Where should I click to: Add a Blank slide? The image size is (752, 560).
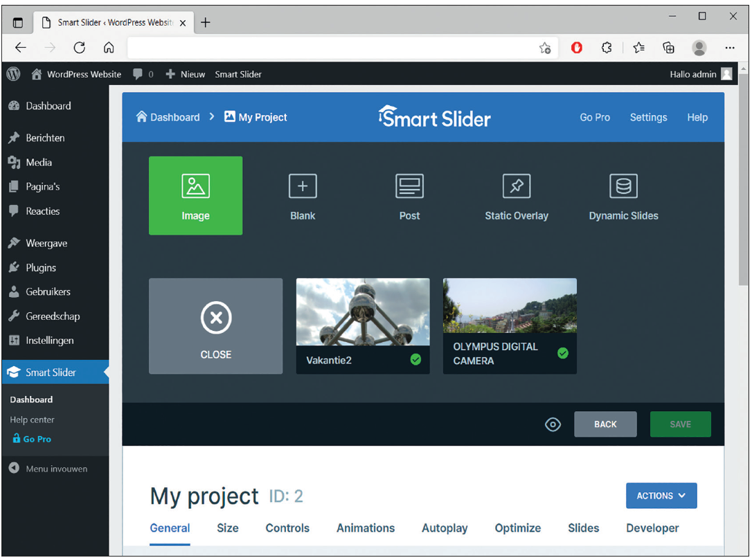click(303, 197)
